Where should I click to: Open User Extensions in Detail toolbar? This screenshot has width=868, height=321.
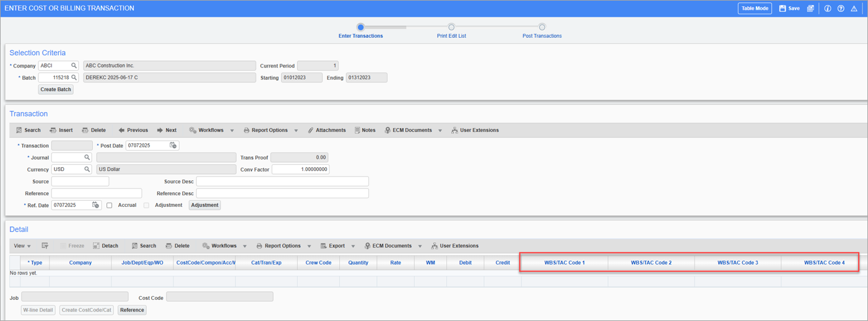455,246
